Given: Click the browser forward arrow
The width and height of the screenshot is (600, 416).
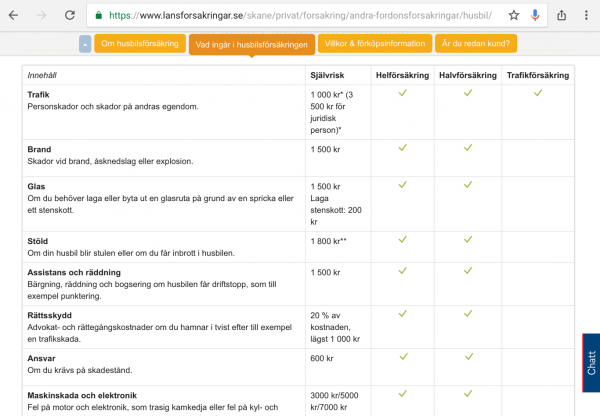Looking at the screenshot, I should [x=44, y=16].
